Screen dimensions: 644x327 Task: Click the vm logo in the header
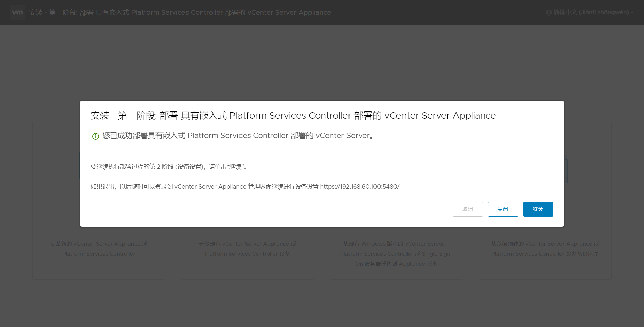[17, 12]
